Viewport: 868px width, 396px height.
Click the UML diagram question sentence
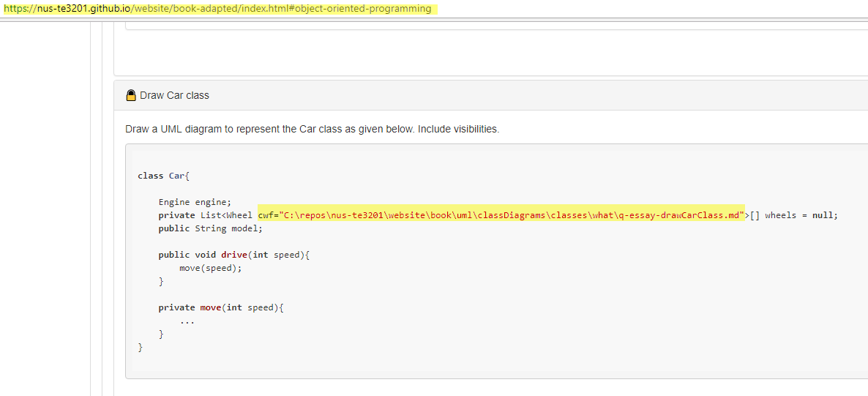click(x=313, y=130)
